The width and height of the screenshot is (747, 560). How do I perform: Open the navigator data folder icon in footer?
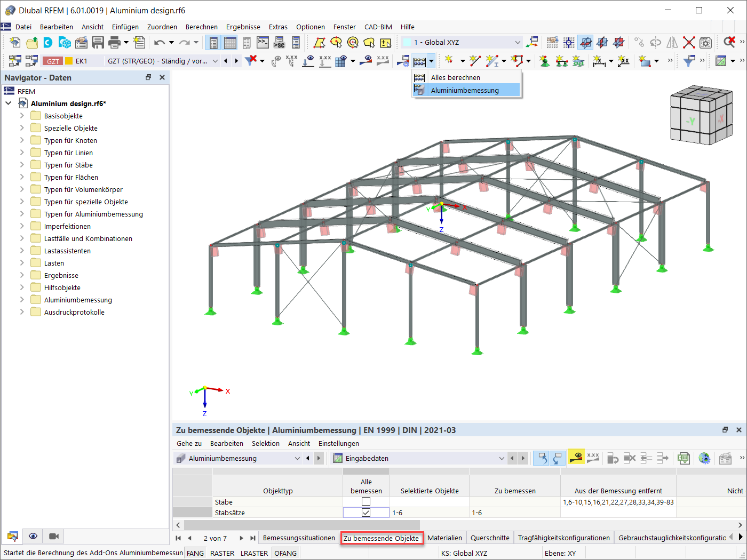13,536
